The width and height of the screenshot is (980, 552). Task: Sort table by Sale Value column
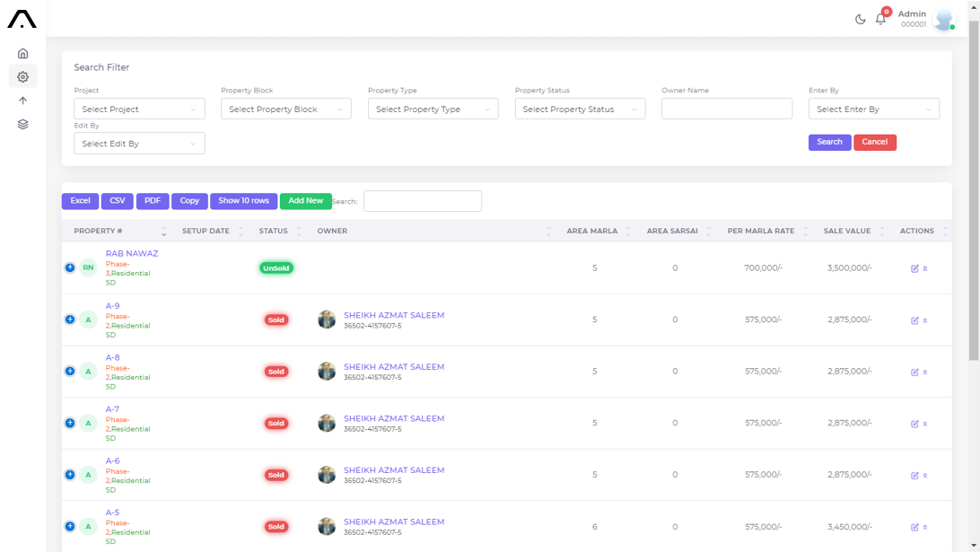click(x=846, y=232)
